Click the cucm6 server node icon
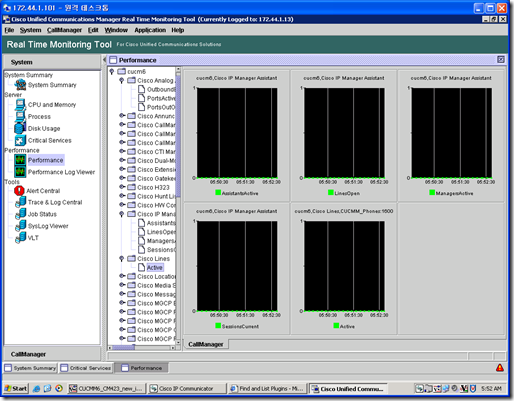The image size is (514, 401). pyautogui.click(x=122, y=71)
